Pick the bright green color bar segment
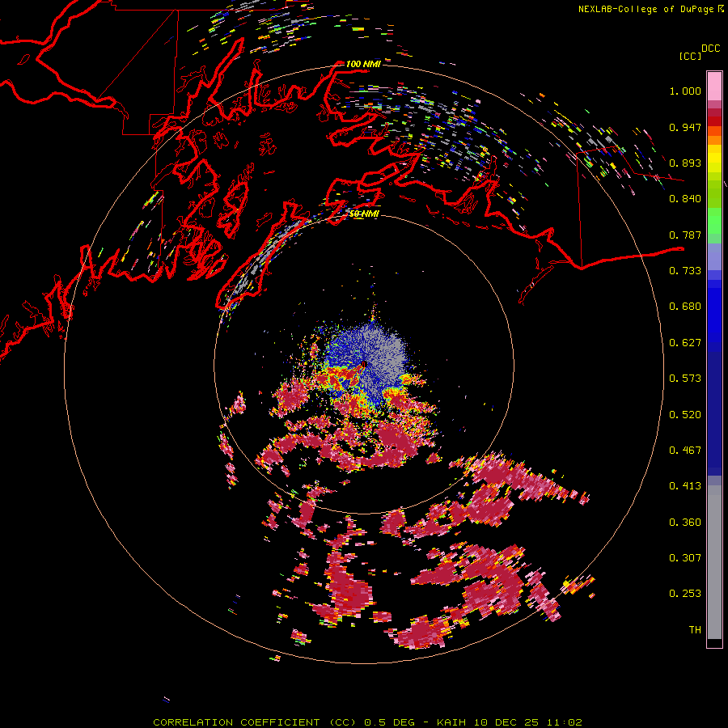The width and height of the screenshot is (728, 728). tap(714, 221)
